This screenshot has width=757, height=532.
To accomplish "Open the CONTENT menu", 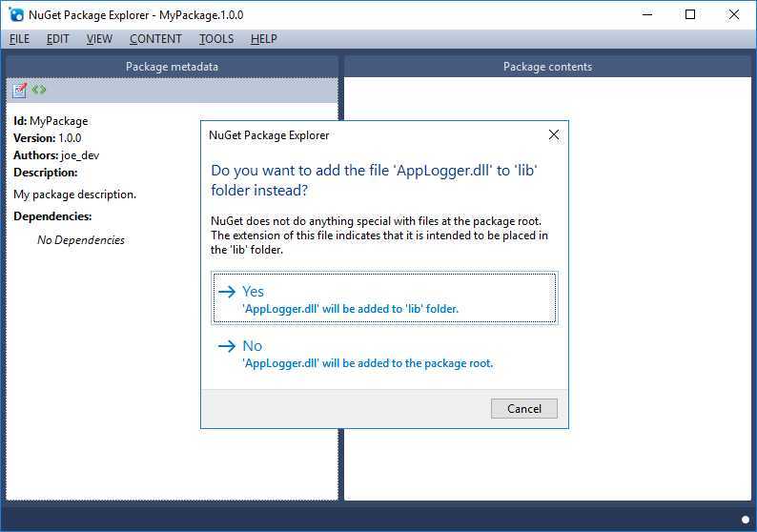I will pos(155,39).
